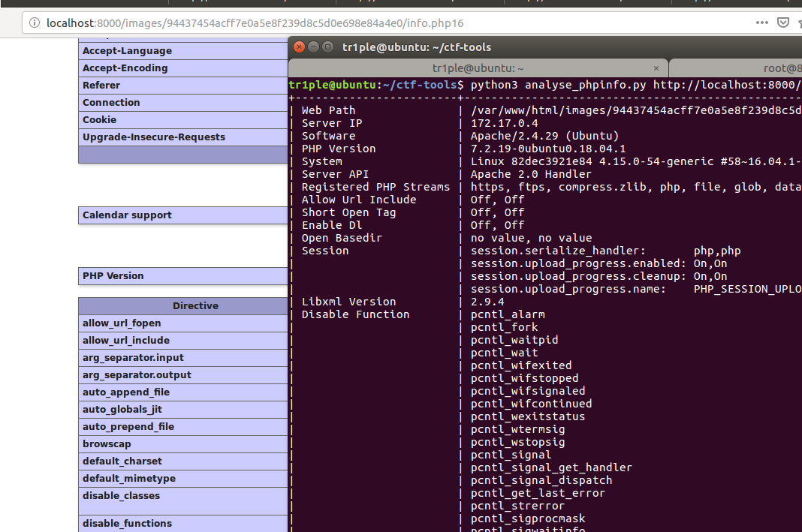
Task: Click pcntl_fork in disabled functions list
Action: tap(505, 328)
